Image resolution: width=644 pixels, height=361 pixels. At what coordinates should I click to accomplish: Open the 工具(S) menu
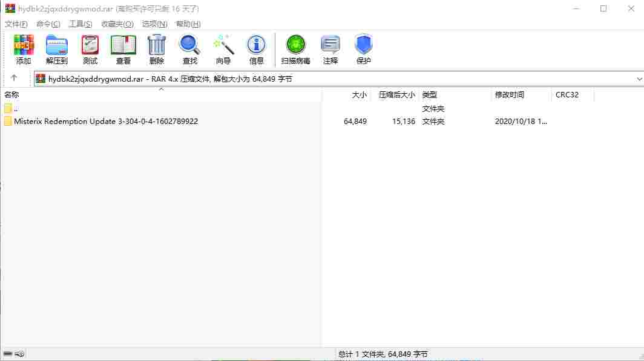click(x=80, y=24)
